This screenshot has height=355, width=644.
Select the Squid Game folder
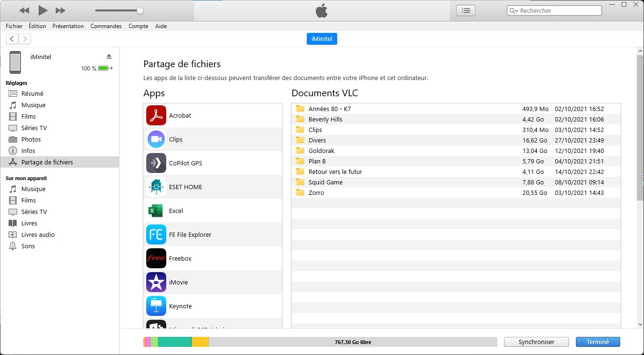point(456,182)
